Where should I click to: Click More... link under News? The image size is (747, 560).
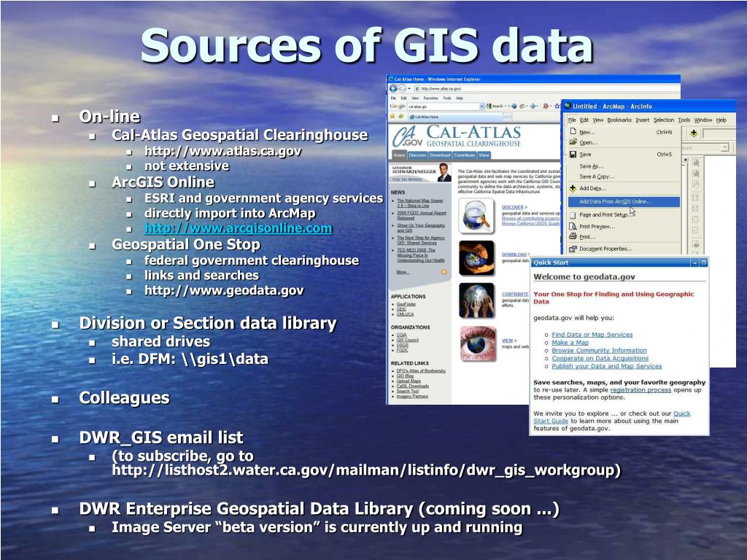pyautogui.click(x=403, y=272)
